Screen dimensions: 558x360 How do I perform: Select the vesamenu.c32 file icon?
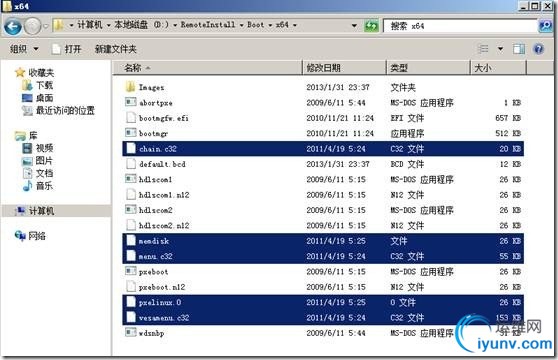click(131, 317)
